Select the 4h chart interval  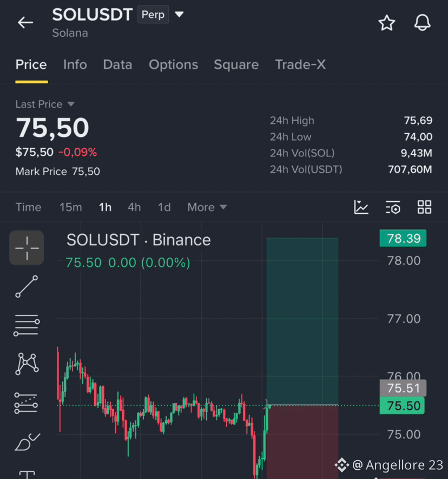click(x=134, y=207)
